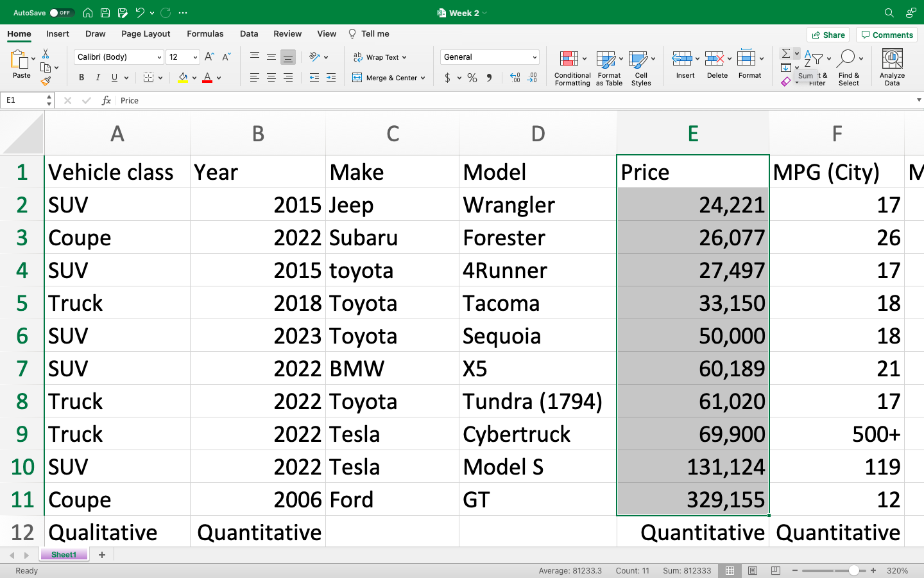The width and height of the screenshot is (924, 578).
Task: Toggle Wrap Text for the selection
Action: pyautogui.click(x=379, y=57)
